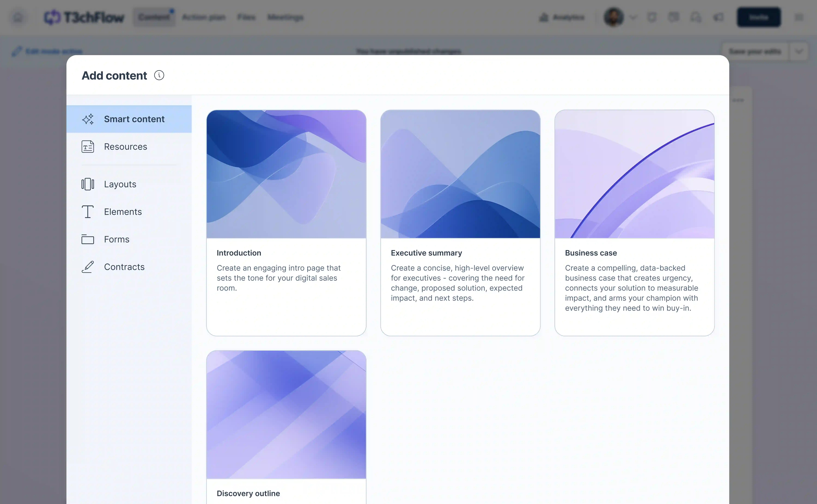Viewport: 817px width, 504px height.
Task: Open Resources document icon in sidebar
Action: [x=88, y=147]
